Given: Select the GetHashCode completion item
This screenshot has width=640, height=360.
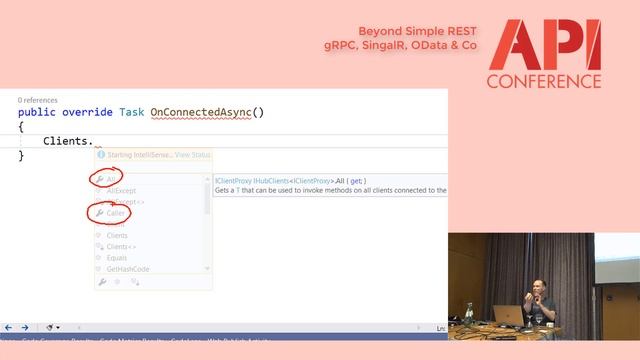Looking at the screenshot, I should pos(128,269).
